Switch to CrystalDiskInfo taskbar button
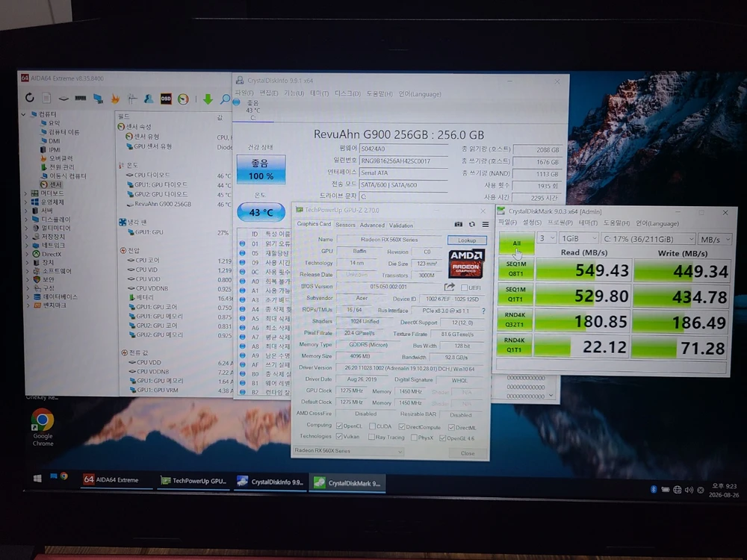 (x=270, y=482)
